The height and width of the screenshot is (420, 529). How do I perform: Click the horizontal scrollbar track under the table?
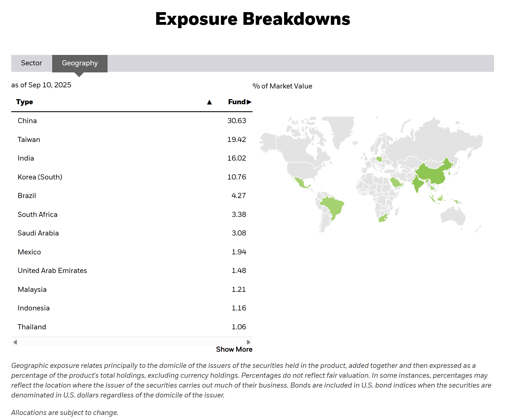pos(132,342)
